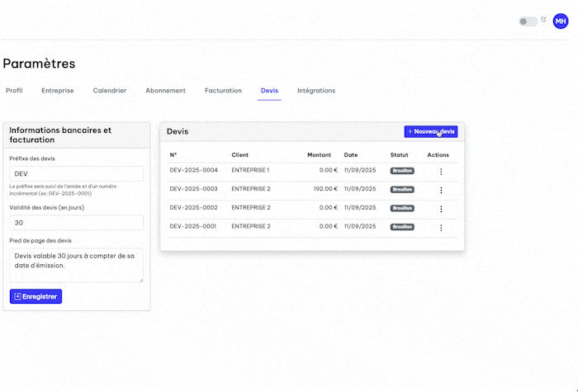Switch to the Intégrations tab
This screenshot has height=392, width=578.
[316, 90]
